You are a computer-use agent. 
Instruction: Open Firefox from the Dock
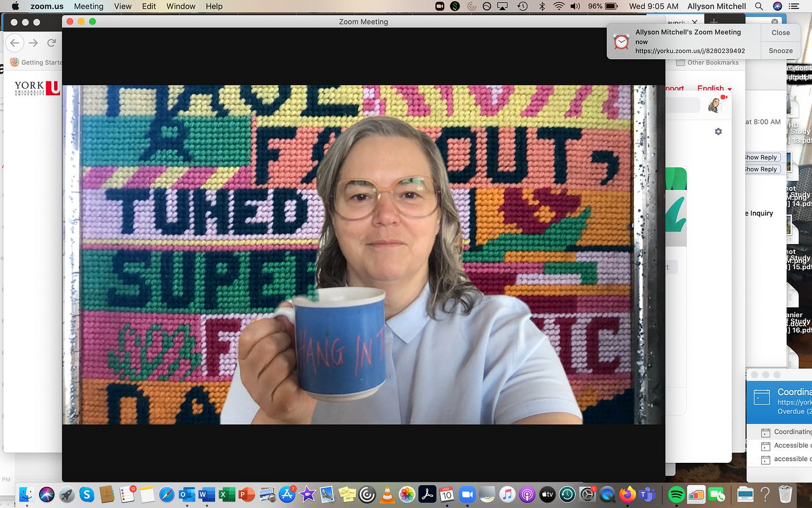coord(627,494)
